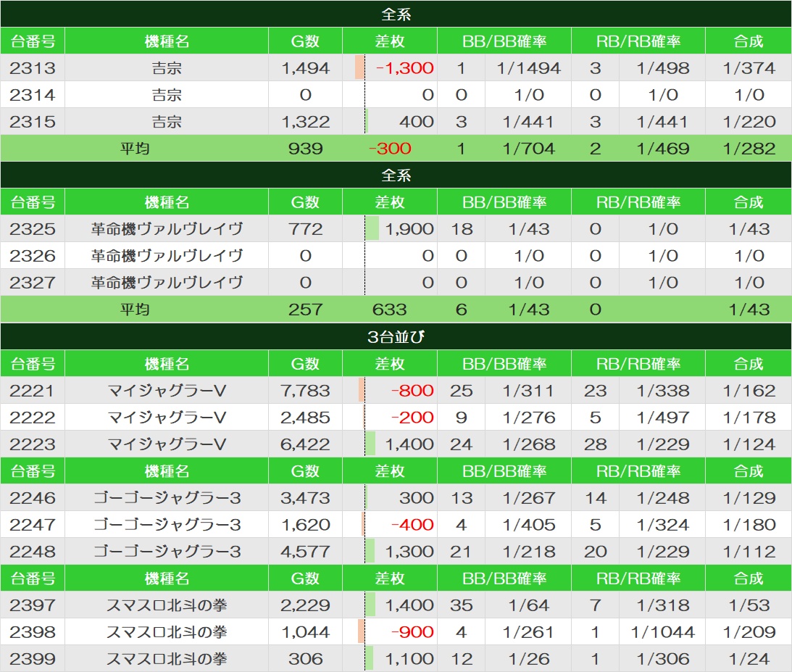The height and width of the screenshot is (672, 792).
Task: Select machine number 2247 cell
Action: tap(33, 524)
